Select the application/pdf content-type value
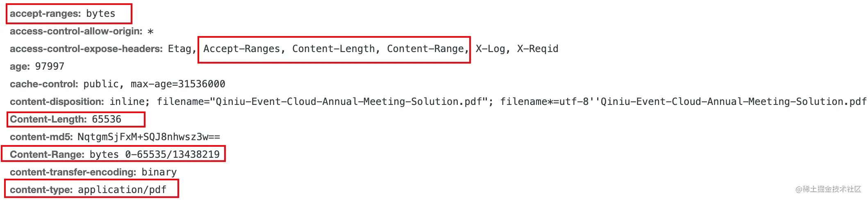 122,190
